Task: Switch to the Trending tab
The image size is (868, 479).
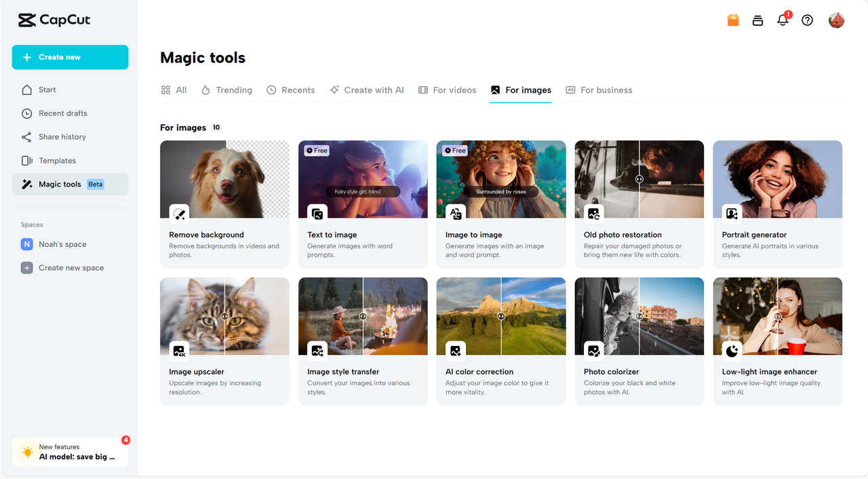Action: tap(226, 90)
